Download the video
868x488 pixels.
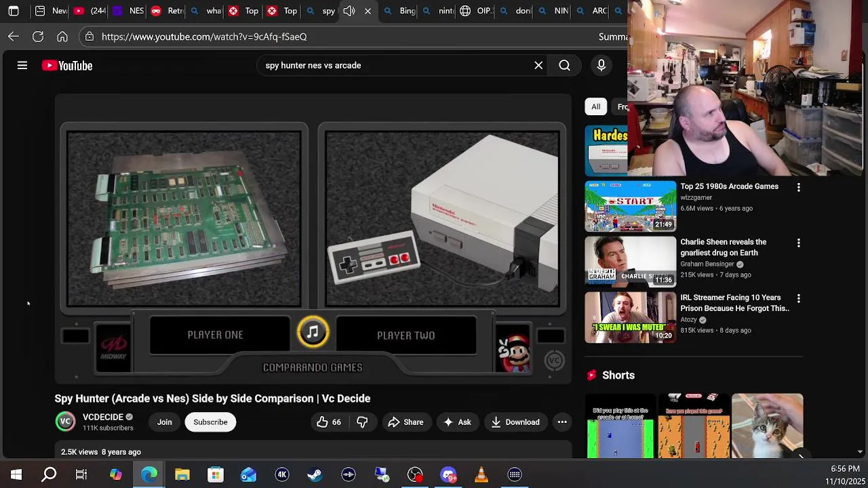[x=515, y=422]
